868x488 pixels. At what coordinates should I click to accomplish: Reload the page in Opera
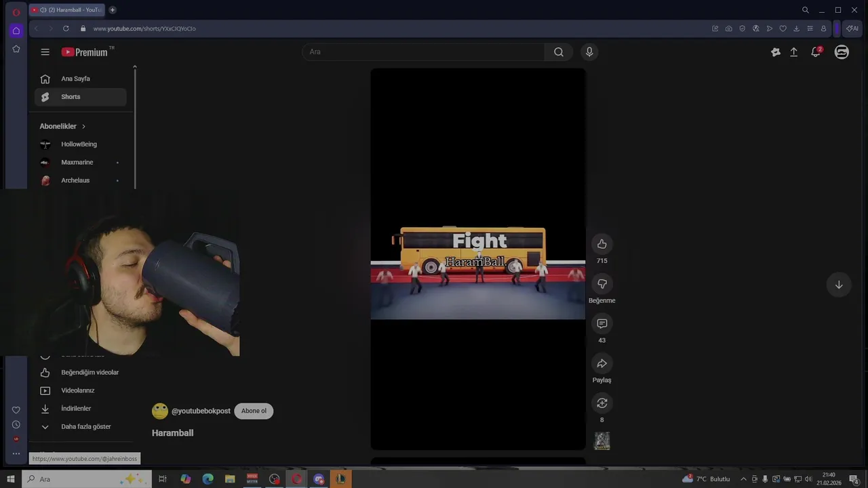[x=66, y=28]
